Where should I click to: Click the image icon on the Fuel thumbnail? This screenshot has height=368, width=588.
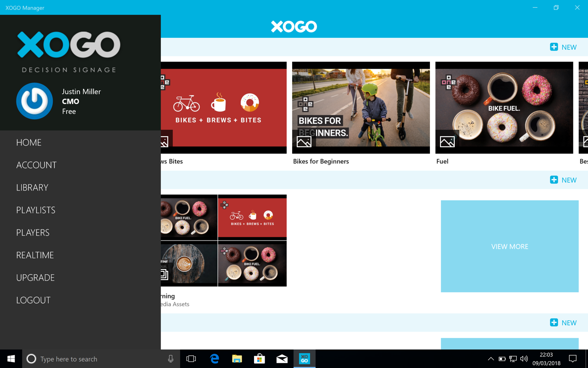(x=447, y=142)
